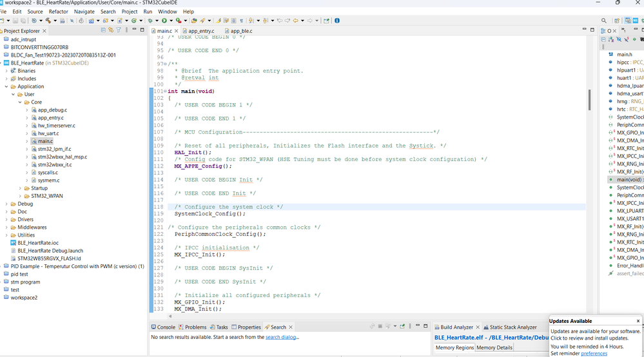Toggle hide non-public members green icon in Outline

634,39
